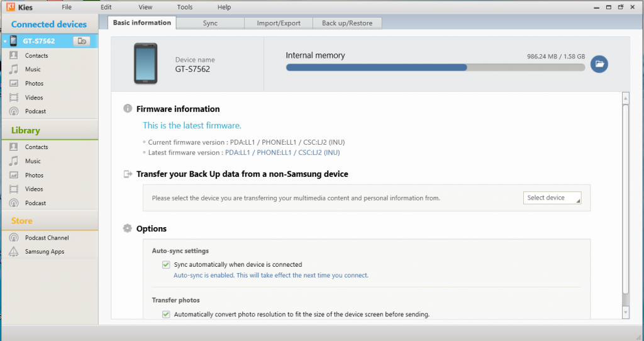
Task: Collapse the GT-S7562 device tree arrow
Action: 5,42
